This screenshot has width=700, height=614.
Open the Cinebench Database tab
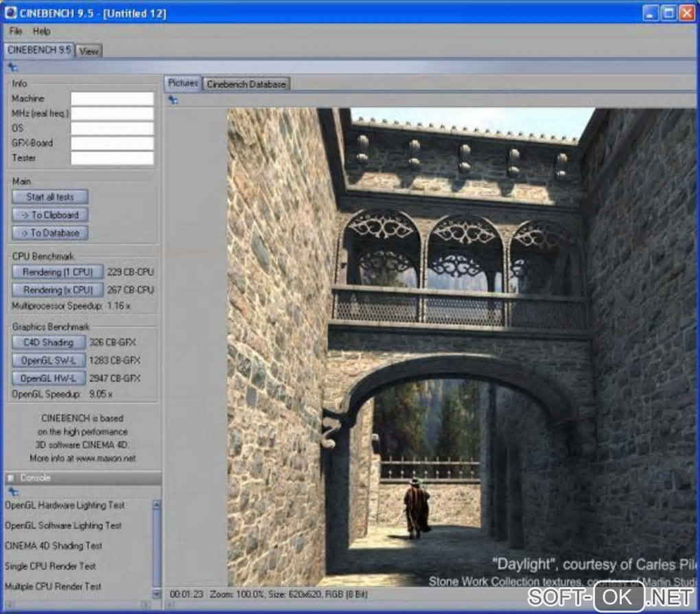click(x=246, y=84)
